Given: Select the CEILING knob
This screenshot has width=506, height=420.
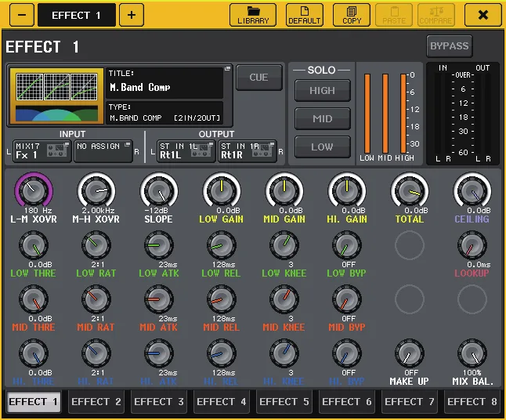Looking at the screenshot, I should point(472,190).
